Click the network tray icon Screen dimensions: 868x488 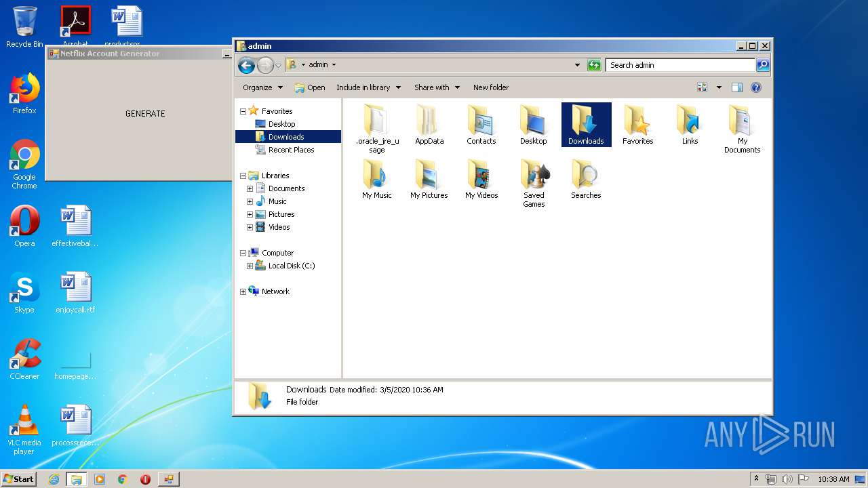pyautogui.click(x=771, y=479)
